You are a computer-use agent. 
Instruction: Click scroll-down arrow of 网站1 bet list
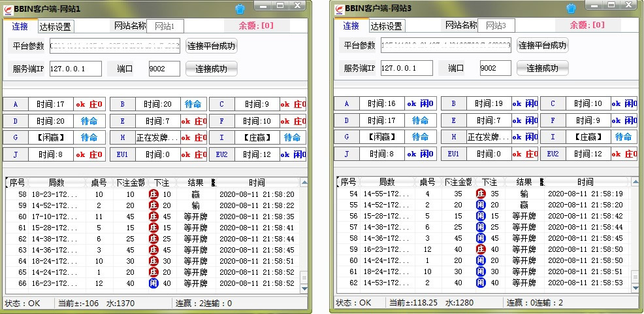pyautogui.click(x=304, y=288)
